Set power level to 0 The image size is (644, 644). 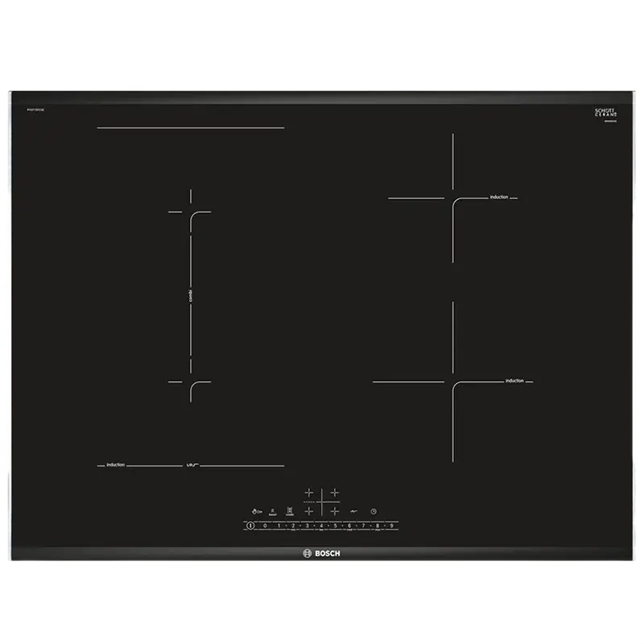[265, 526]
